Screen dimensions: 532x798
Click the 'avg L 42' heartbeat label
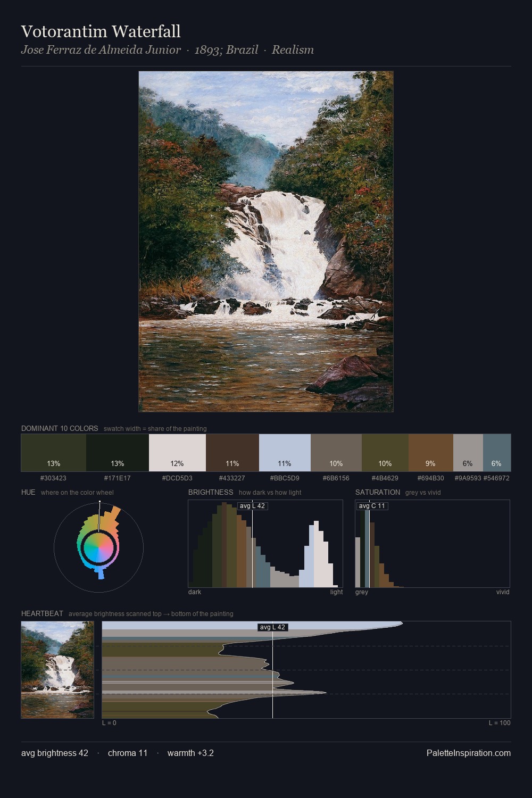coord(272,627)
